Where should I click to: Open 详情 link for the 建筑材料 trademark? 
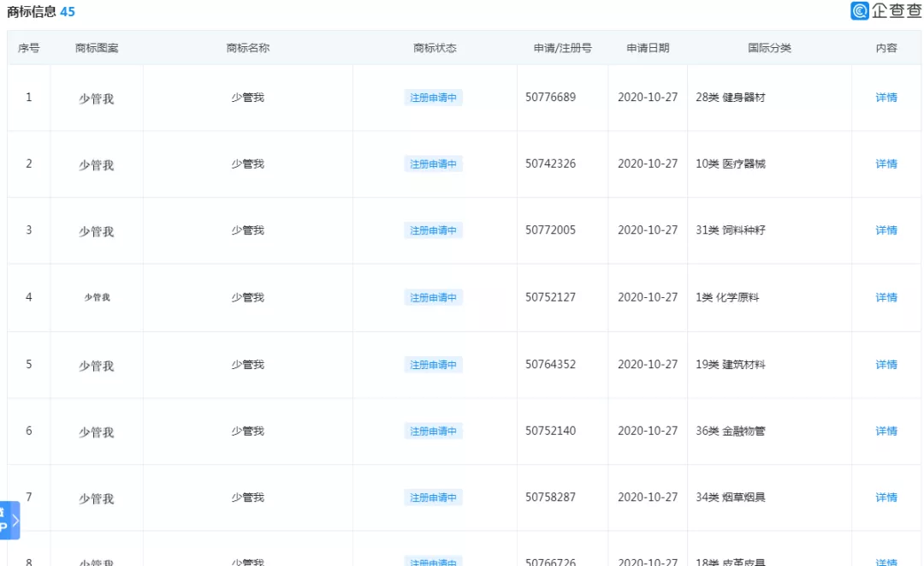point(885,364)
